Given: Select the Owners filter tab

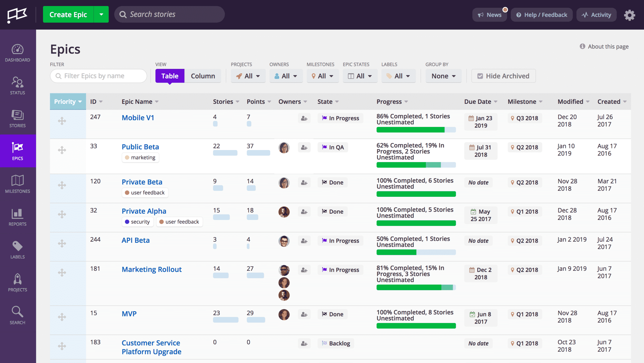Looking at the screenshot, I should coord(285,76).
